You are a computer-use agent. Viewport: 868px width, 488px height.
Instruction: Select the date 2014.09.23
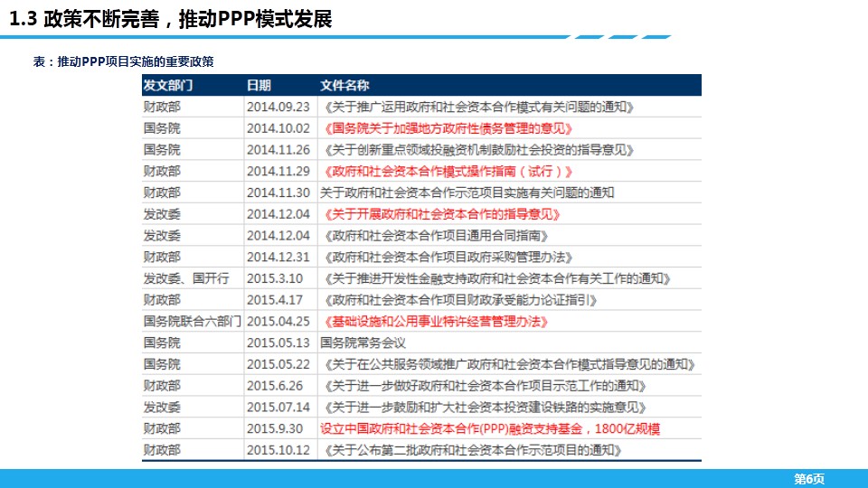click(278, 107)
